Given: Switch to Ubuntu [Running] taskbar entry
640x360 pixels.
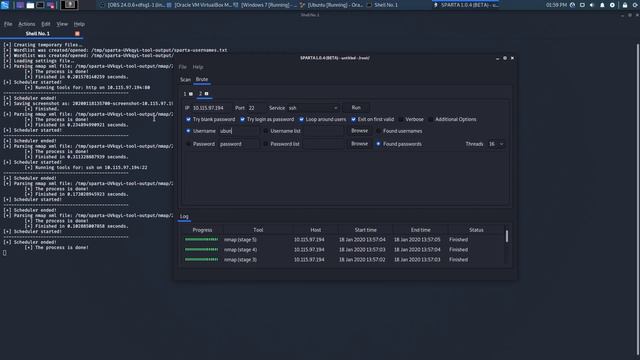Looking at the screenshot, I should 331,5.
